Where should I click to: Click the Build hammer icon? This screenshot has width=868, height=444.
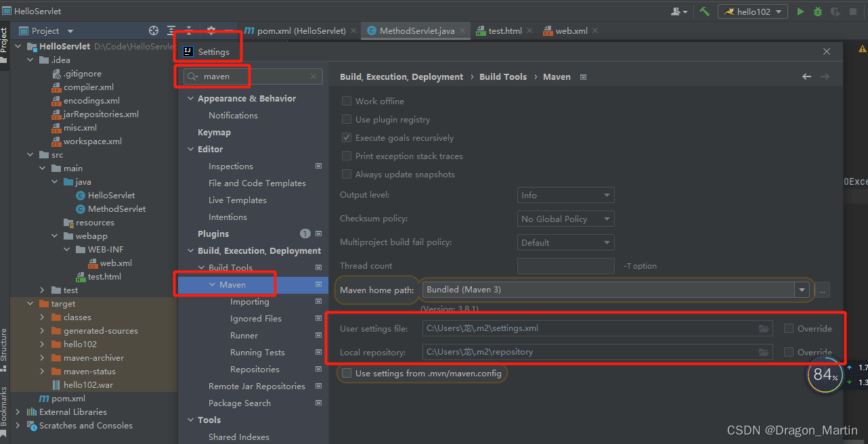[x=705, y=12]
